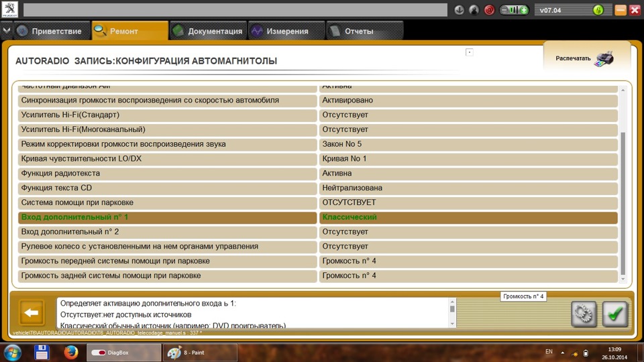The height and width of the screenshot is (362, 644).
Task: Click the clock showing 13:09
Action: [614, 349]
